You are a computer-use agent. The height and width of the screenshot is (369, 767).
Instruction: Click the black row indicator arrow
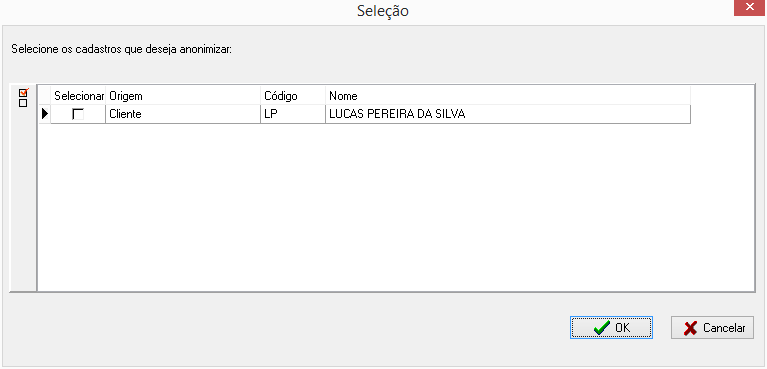[x=45, y=114]
